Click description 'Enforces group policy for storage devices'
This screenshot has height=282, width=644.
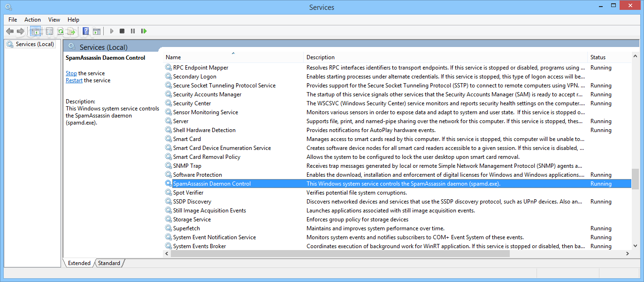358,219
